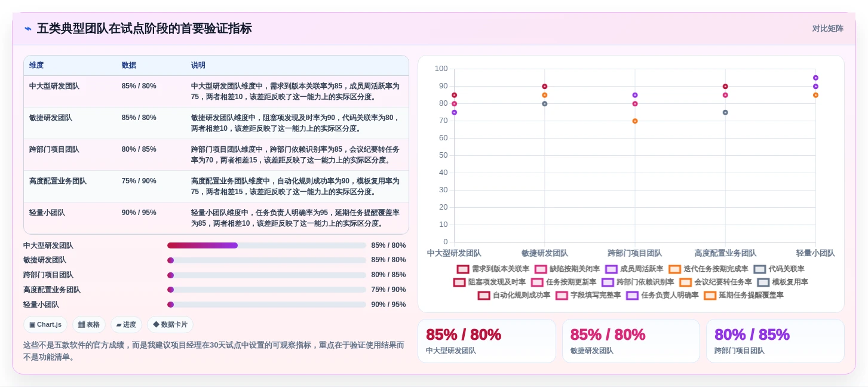Click the 轻量小团队 progress bar

(266, 305)
